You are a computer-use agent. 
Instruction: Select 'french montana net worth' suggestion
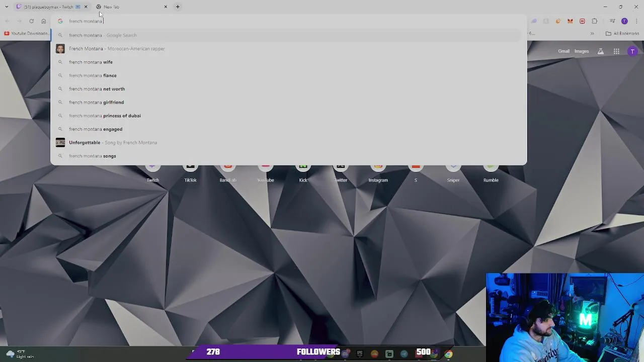(288, 89)
